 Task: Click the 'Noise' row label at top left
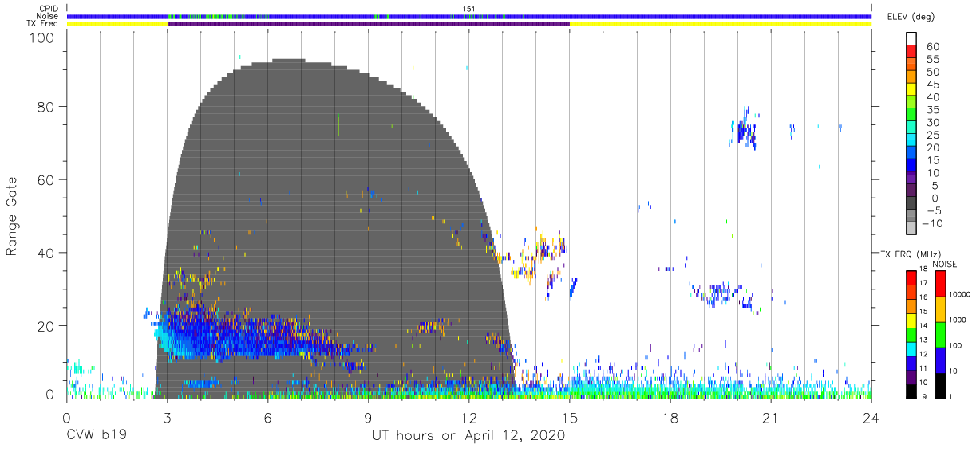click(48, 16)
